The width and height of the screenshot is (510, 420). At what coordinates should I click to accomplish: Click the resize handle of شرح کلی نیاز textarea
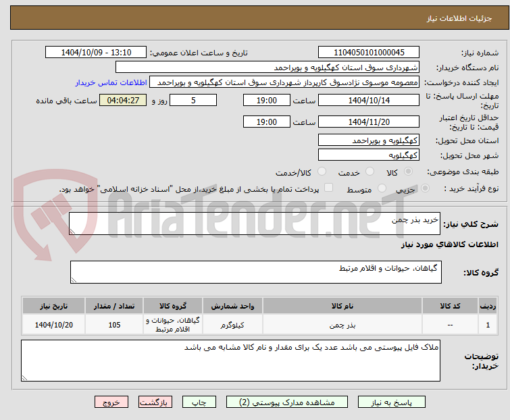[x=72, y=231]
